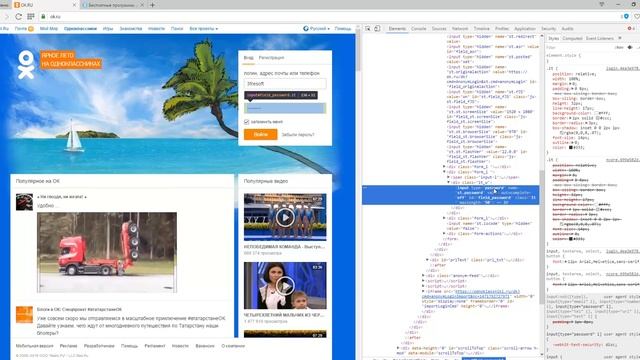Viewport: 640px width, 360px height.
Task: Expand the iframe node in the Elements tree
Action: pyautogui.click(x=423, y=291)
